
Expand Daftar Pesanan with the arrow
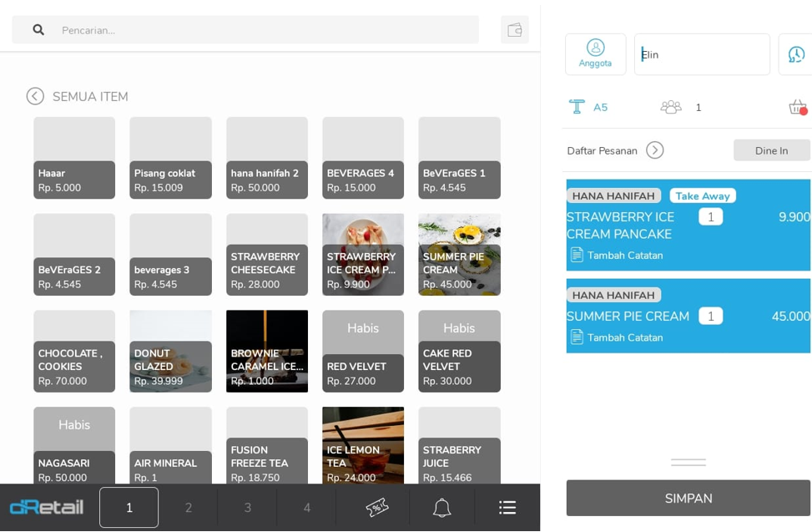click(x=655, y=150)
